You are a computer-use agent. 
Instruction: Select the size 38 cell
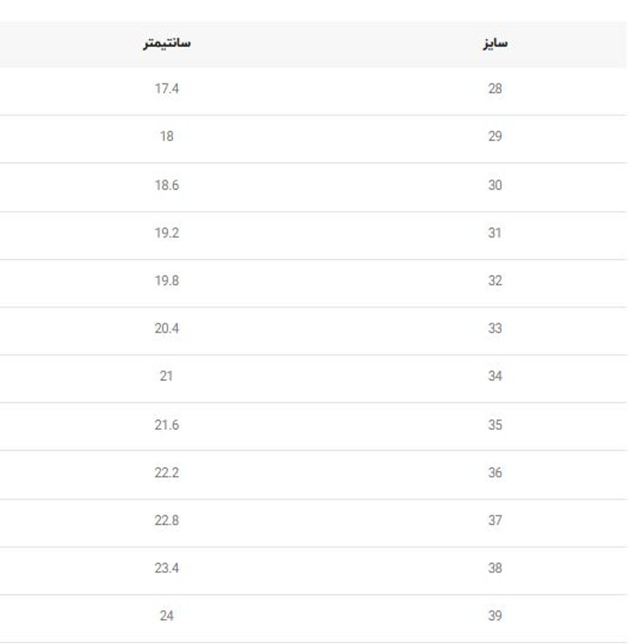pyautogui.click(x=495, y=569)
